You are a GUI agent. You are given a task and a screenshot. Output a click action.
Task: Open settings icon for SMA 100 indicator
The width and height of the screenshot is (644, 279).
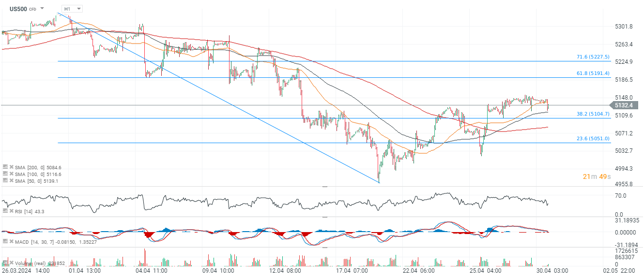click(x=5, y=174)
